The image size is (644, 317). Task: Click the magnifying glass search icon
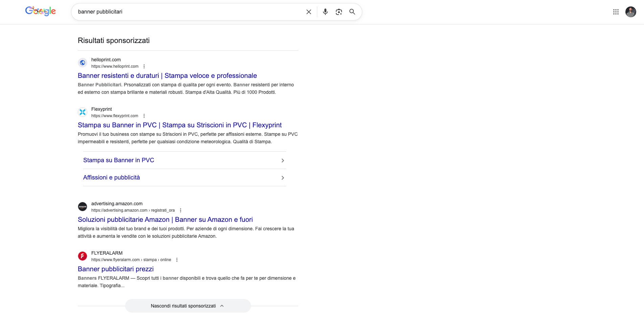(352, 12)
